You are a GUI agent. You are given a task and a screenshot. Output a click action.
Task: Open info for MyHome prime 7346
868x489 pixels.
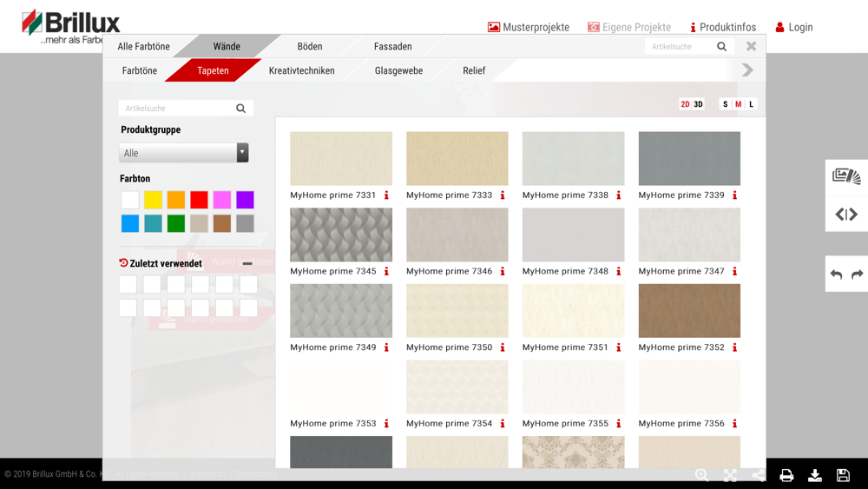coord(503,271)
